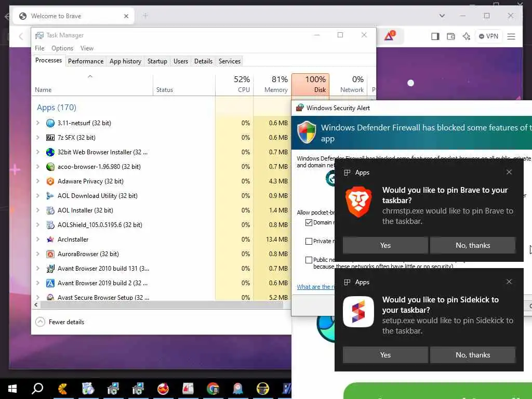Click the ArcInstaller process icon
Screen dimensions: 532x399
point(50,240)
